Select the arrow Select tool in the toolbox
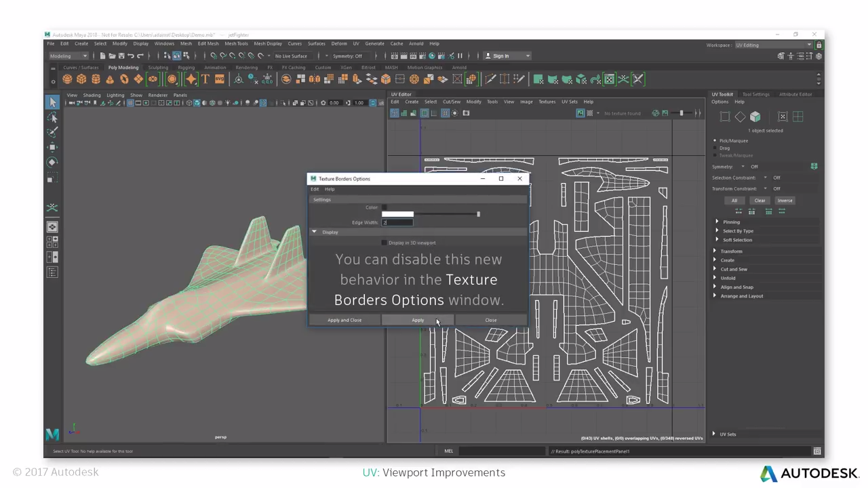 click(52, 102)
